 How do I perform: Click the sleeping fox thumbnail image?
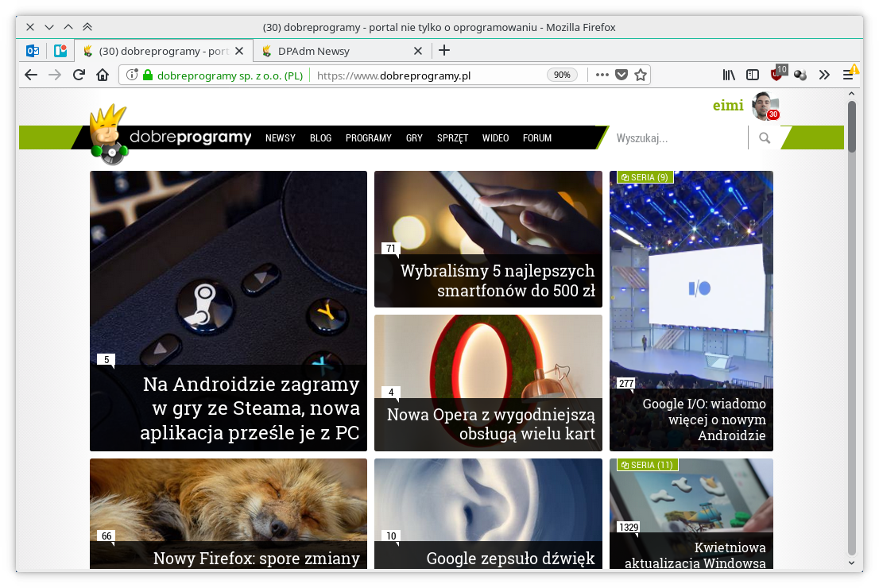(228, 499)
